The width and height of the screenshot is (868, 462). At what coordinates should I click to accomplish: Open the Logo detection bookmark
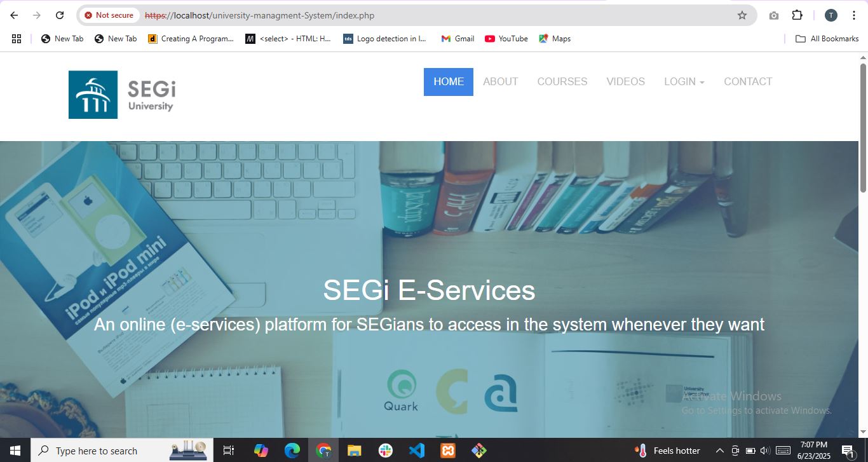pos(386,39)
